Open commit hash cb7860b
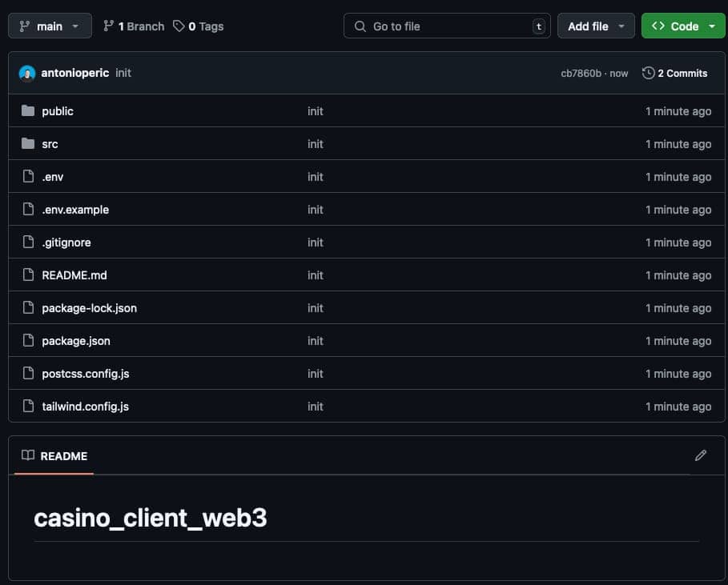This screenshot has width=728, height=585. coord(581,74)
